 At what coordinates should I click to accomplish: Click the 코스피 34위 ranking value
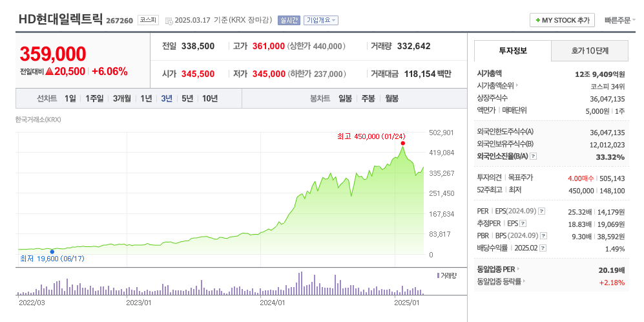click(x=608, y=87)
